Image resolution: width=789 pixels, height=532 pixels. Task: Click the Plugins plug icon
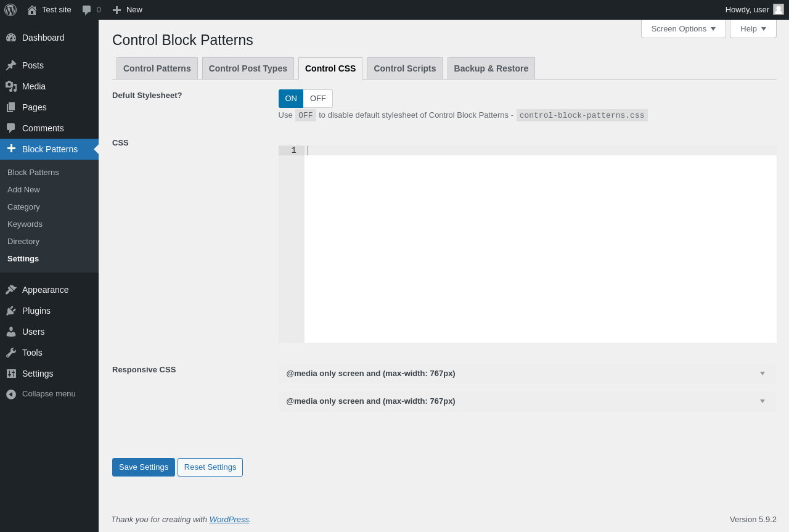(11, 311)
